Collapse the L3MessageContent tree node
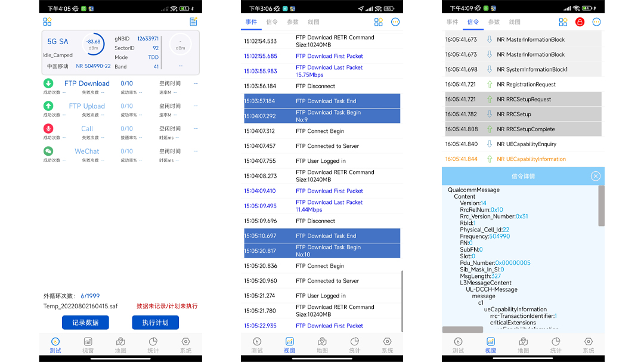 (x=485, y=283)
